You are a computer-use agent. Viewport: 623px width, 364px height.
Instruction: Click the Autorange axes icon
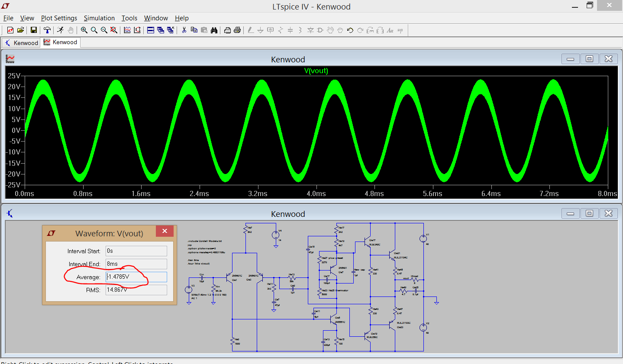(x=137, y=30)
